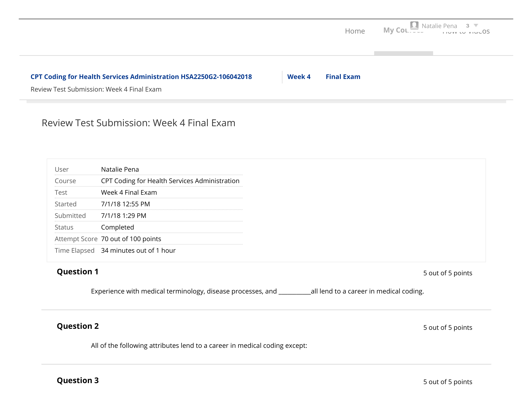Click the Question 3 heading
Image resolution: width=532 pixels, height=411 pixels.
coord(78,380)
